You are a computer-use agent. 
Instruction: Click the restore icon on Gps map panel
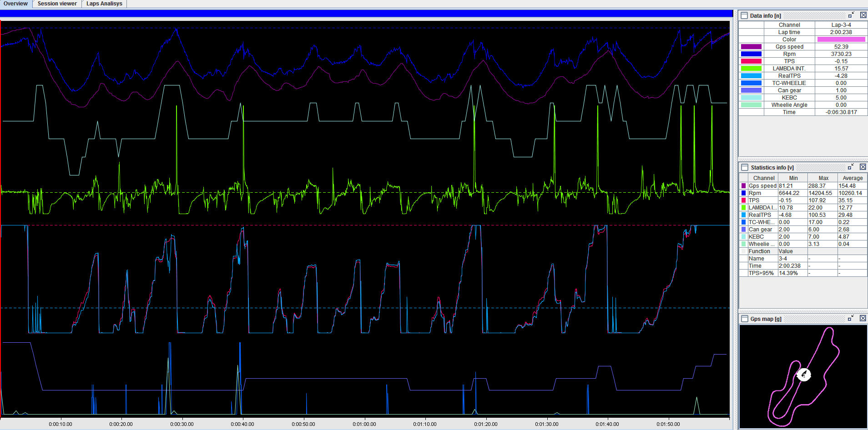[x=850, y=319]
